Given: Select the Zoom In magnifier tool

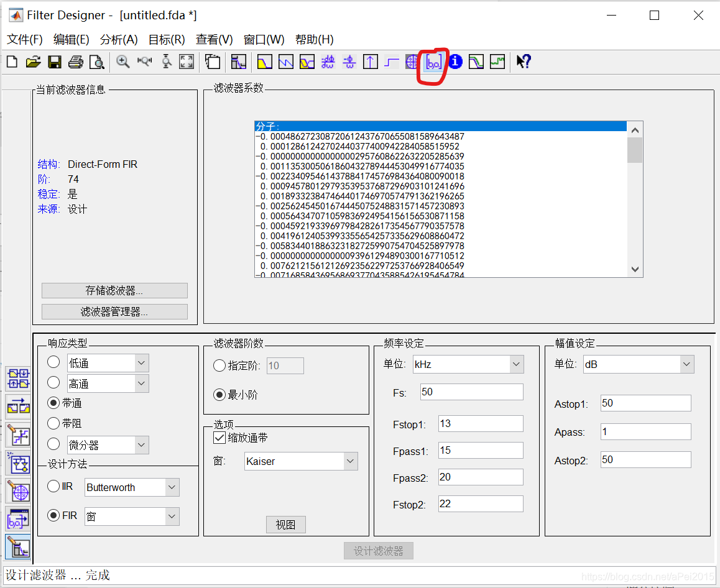Looking at the screenshot, I should [122, 62].
